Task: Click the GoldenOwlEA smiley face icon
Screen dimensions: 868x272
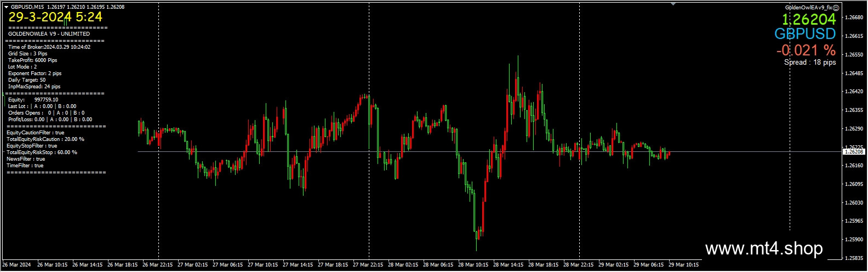Action: (x=837, y=8)
